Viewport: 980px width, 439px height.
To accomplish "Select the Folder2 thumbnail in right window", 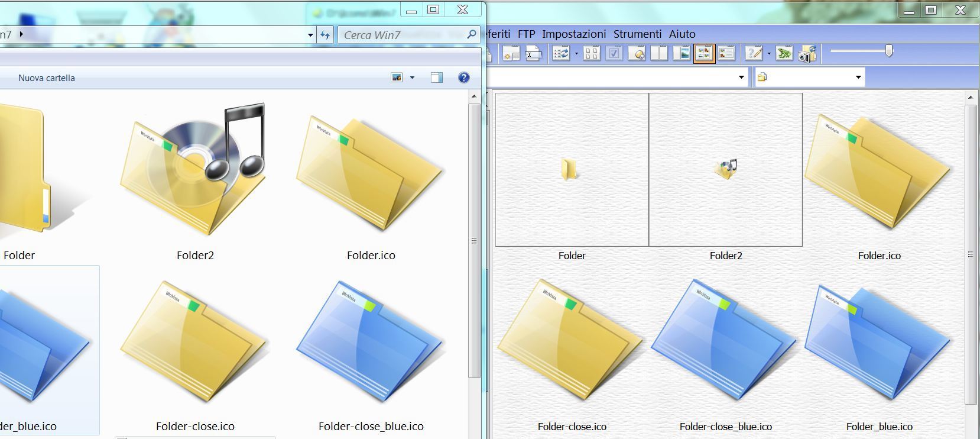I will point(725,169).
